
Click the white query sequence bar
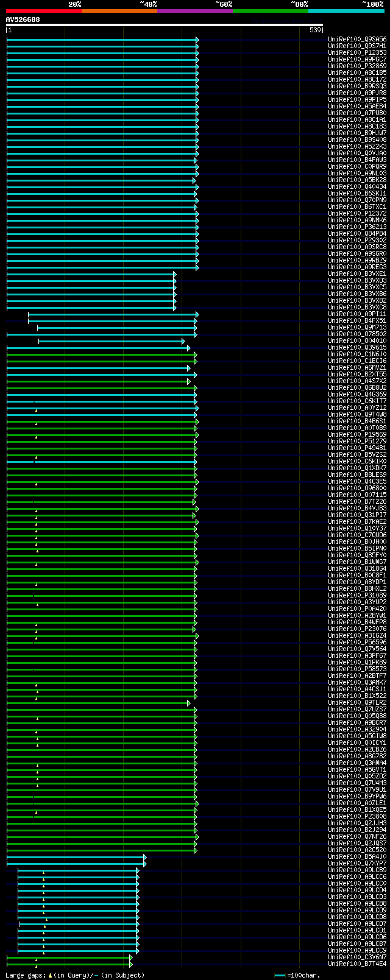[x=165, y=25]
